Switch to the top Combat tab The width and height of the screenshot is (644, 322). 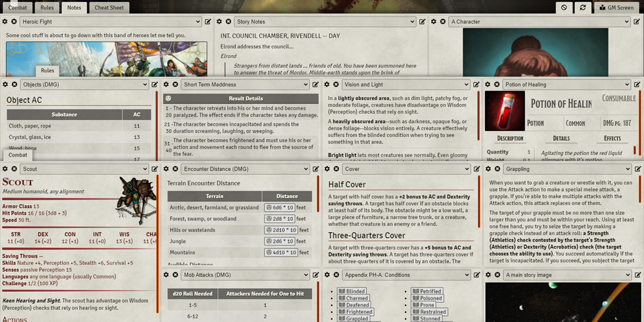click(18, 8)
